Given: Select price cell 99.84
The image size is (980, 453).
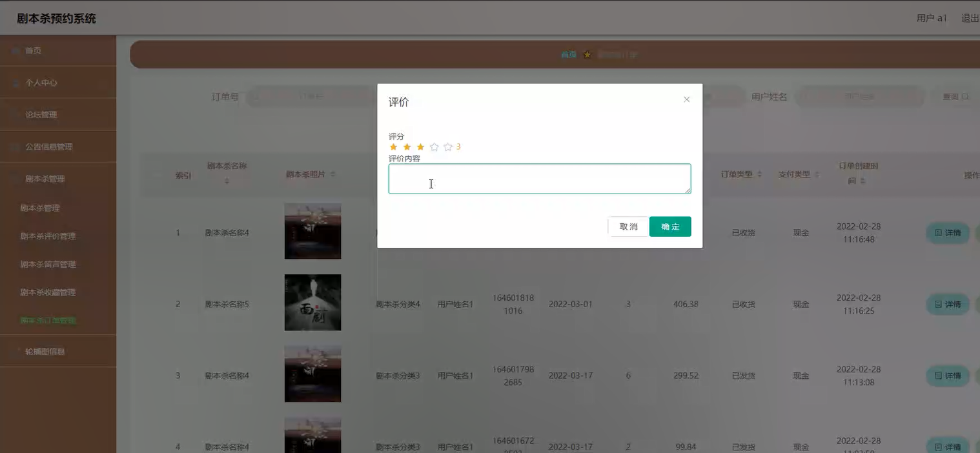Looking at the screenshot, I should coord(686,447).
